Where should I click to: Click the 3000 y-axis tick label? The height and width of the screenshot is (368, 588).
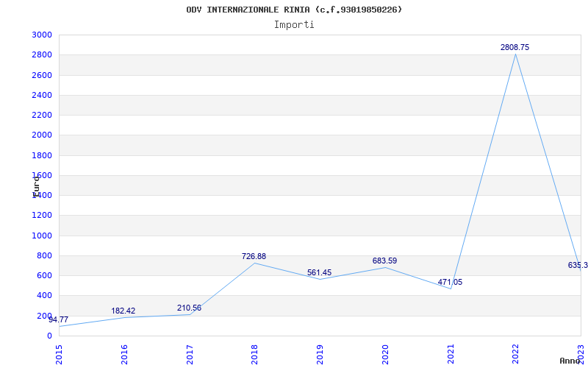(42, 35)
